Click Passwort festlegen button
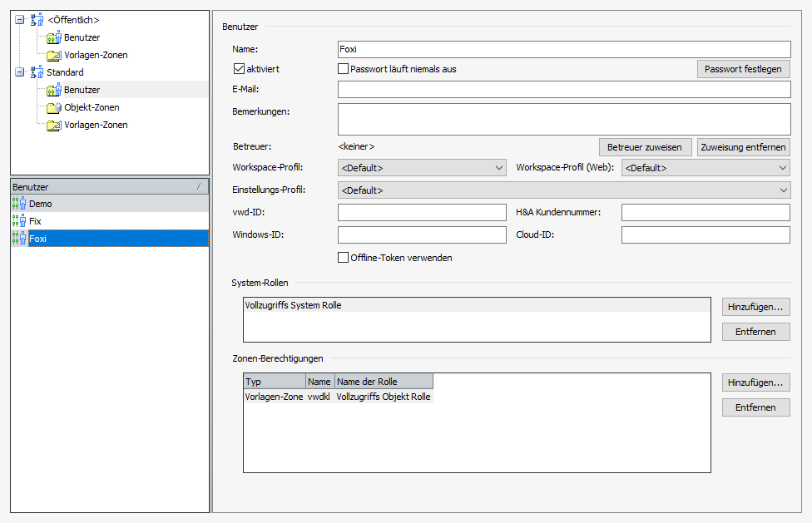The image size is (812, 523). click(742, 69)
